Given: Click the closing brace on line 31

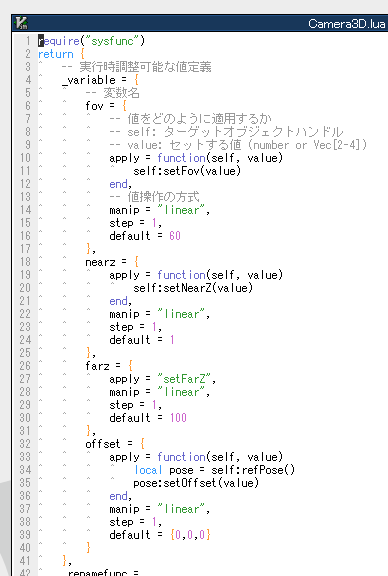Looking at the screenshot, I should tap(89, 431).
